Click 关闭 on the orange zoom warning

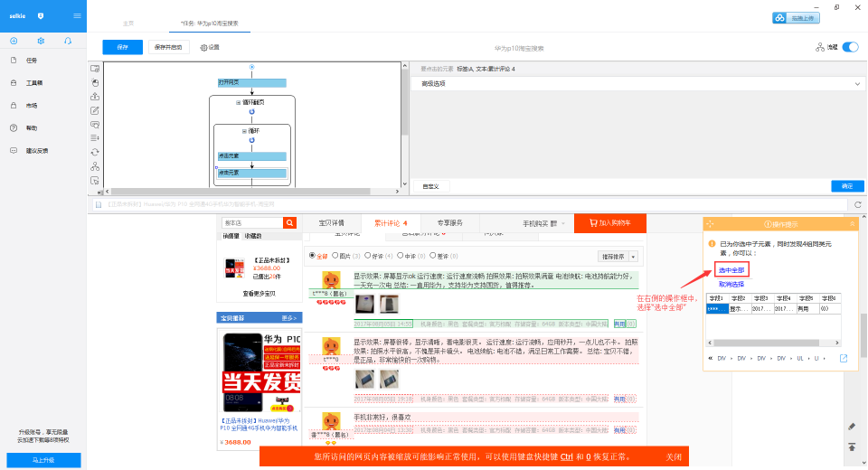click(674, 456)
